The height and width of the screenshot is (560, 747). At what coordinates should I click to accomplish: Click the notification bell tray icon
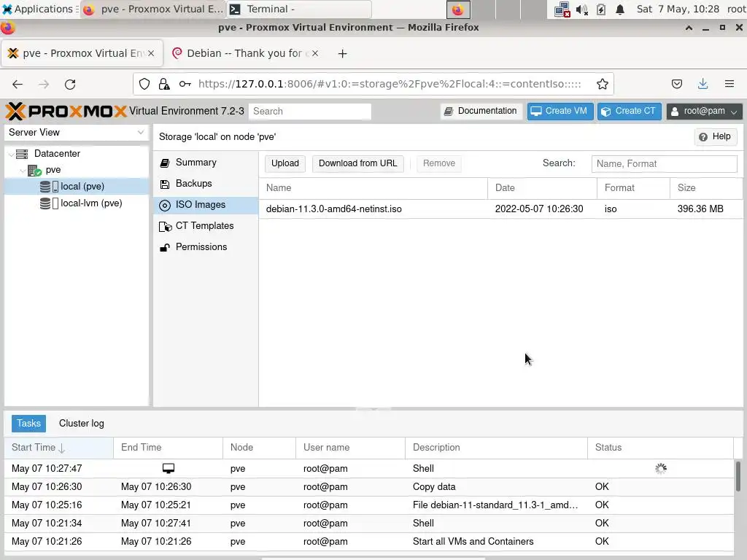tap(620, 9)
